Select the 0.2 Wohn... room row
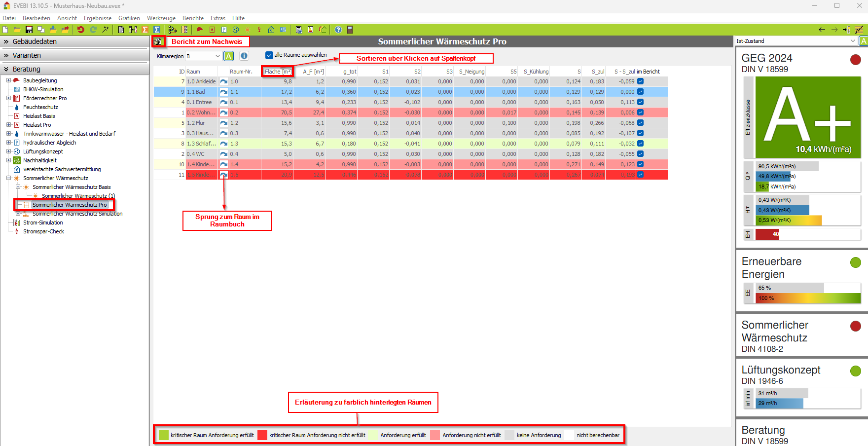The image size is (868, 446). (x=201, y=112)
